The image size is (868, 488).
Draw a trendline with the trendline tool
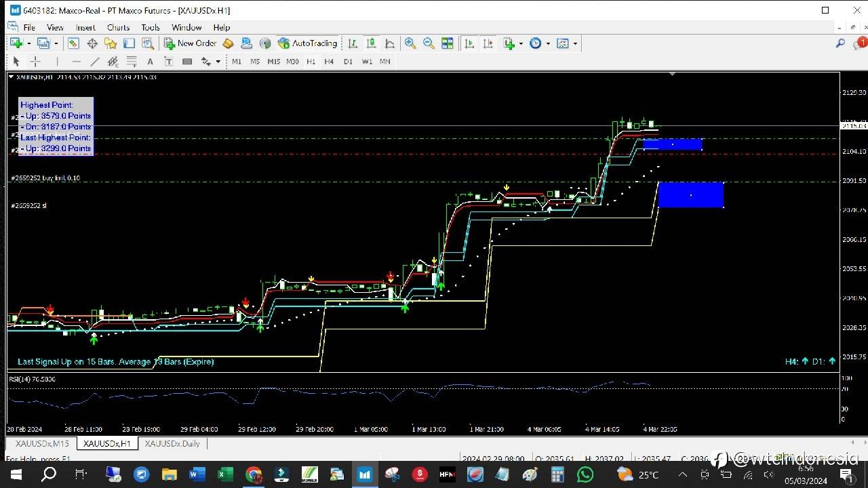tap(94, 62)
